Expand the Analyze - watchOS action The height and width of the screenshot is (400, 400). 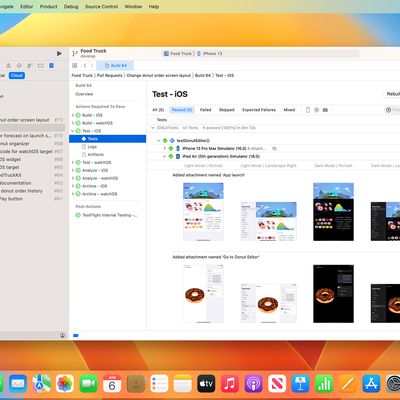[73, 178]
